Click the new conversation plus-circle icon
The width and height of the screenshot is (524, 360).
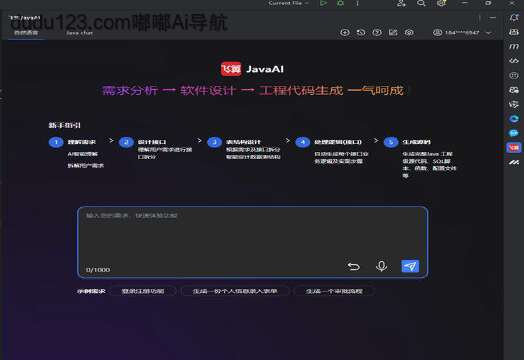tap(345, 32)
